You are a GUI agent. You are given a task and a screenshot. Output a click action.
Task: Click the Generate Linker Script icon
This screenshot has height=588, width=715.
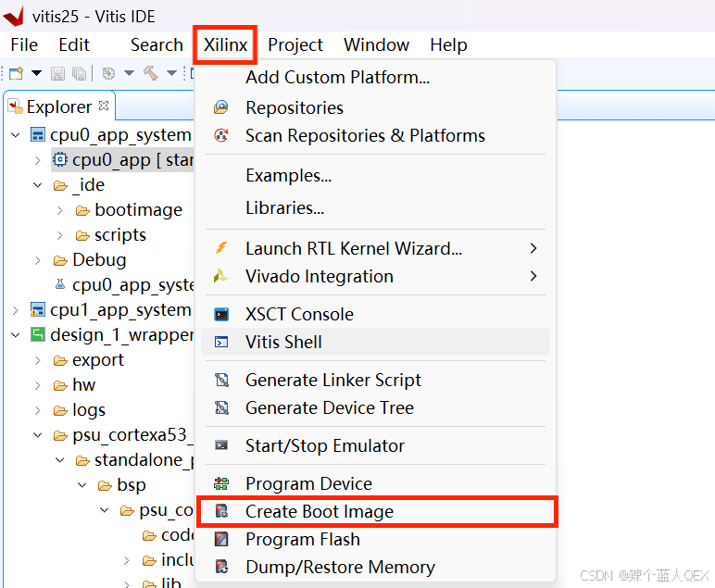pyautogui.click(x=221, y=380)
